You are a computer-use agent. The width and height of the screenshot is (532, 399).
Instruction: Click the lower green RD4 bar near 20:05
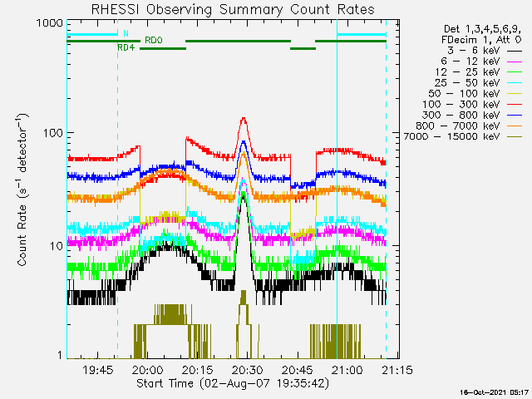click(x=163, y=48)
